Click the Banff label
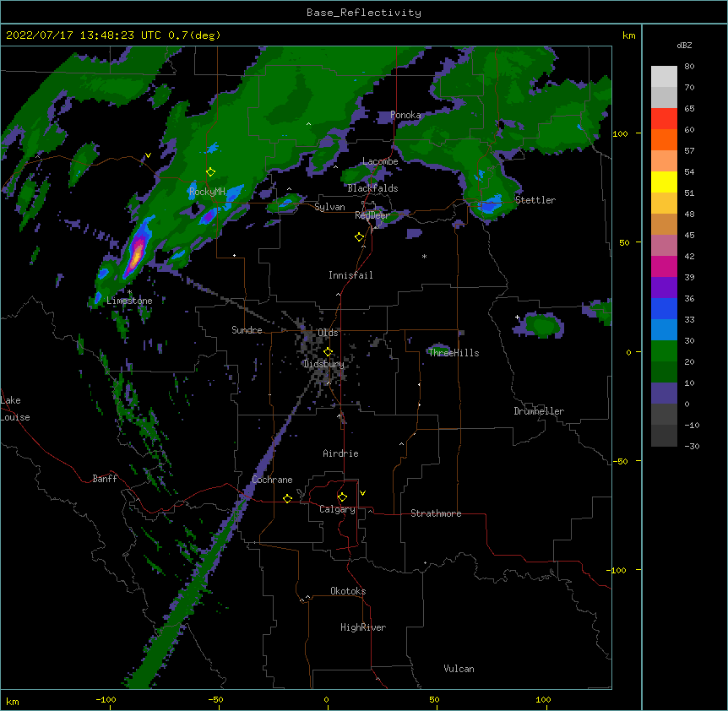Image resolution: width=728 pixels, height=711 pixels. pyautogui.click(x=105, y=479)
